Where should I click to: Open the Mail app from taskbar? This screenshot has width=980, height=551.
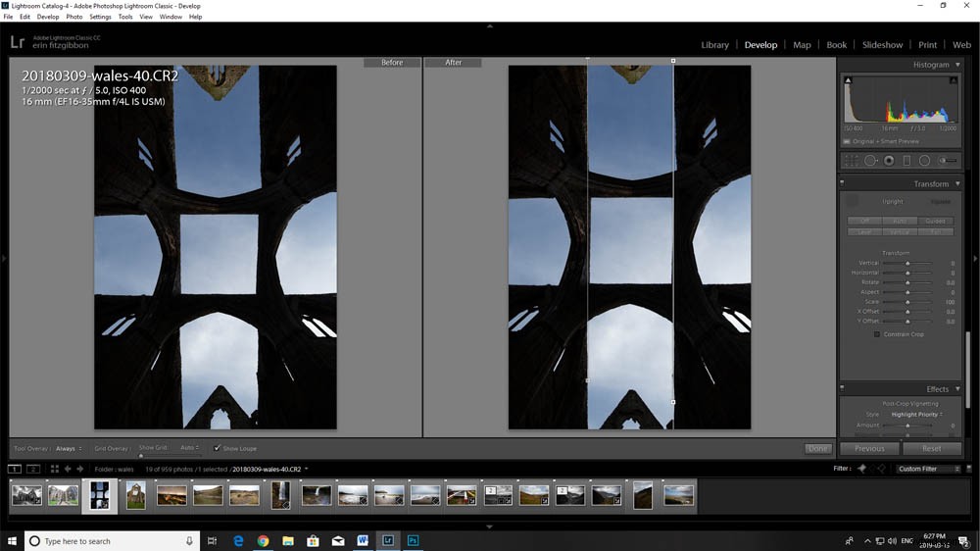click(338, 541)
